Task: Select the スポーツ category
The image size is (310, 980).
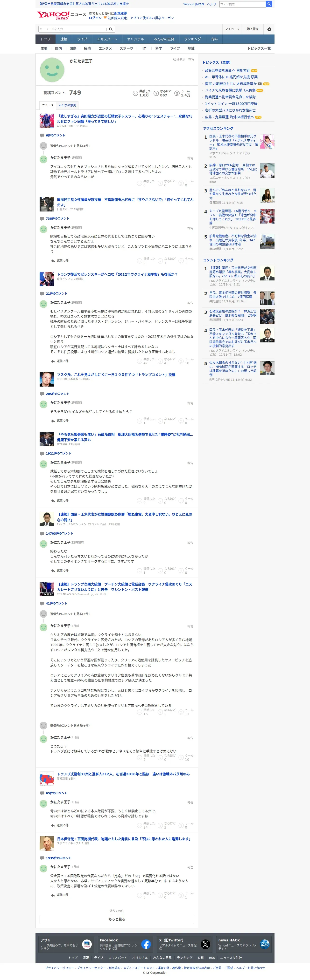Action: [x=126, y=49]
